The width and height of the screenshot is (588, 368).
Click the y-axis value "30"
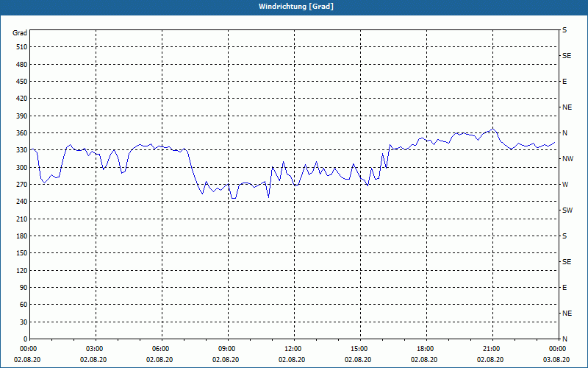click(24, 322)
